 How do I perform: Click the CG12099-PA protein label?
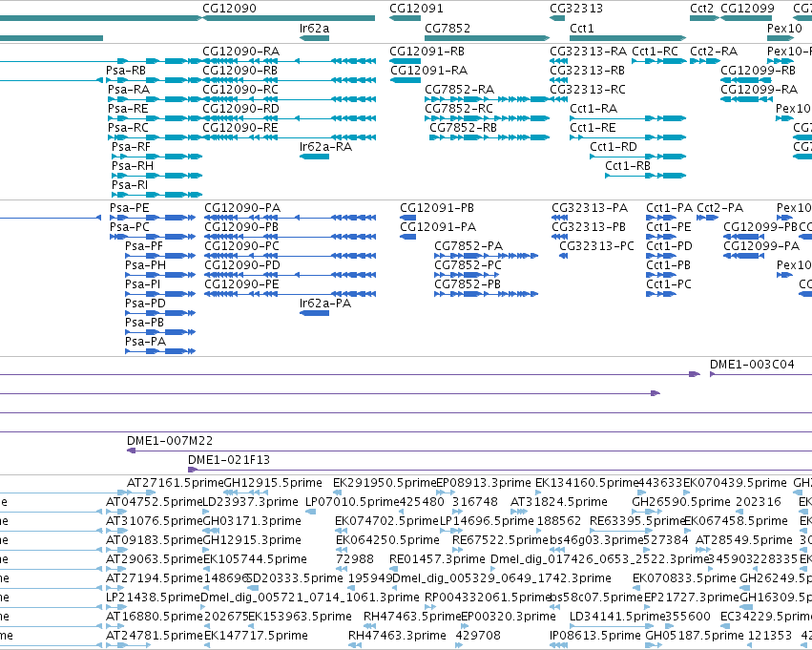coord(761,246)
